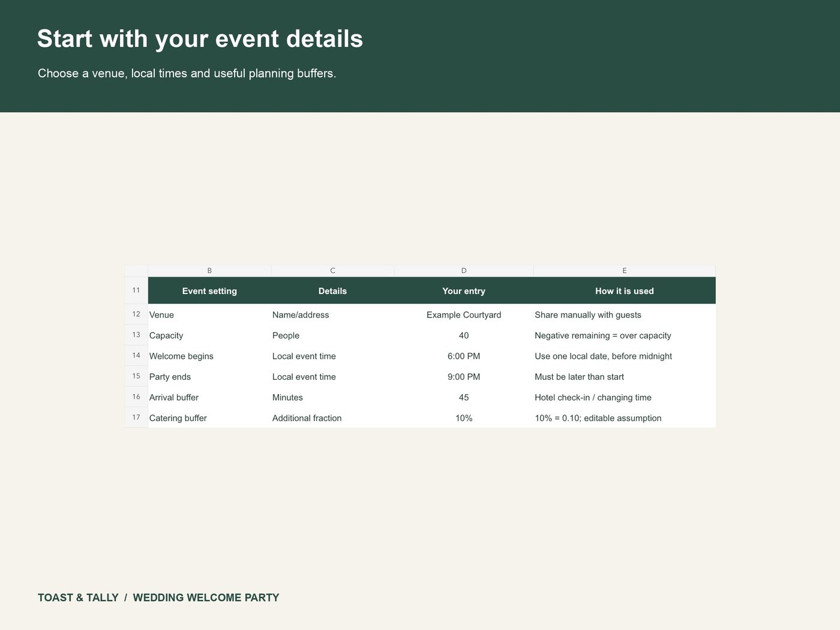Select column B header
This screenshot has width=840, height=630.
209,271
